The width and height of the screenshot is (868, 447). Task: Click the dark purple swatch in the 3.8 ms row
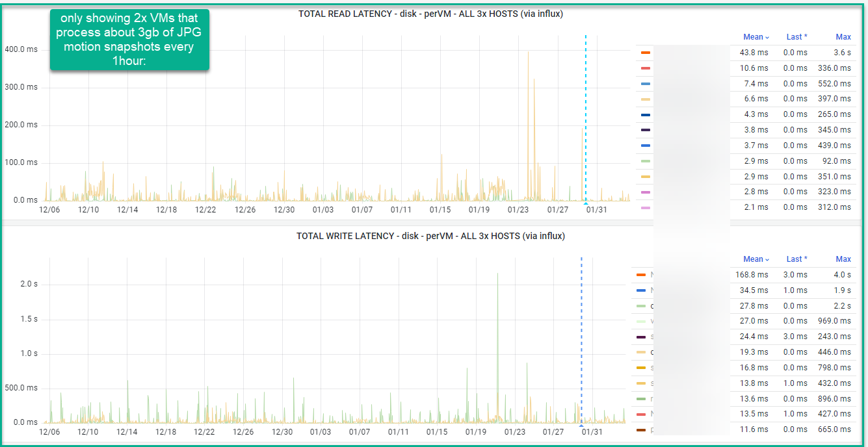645,130
